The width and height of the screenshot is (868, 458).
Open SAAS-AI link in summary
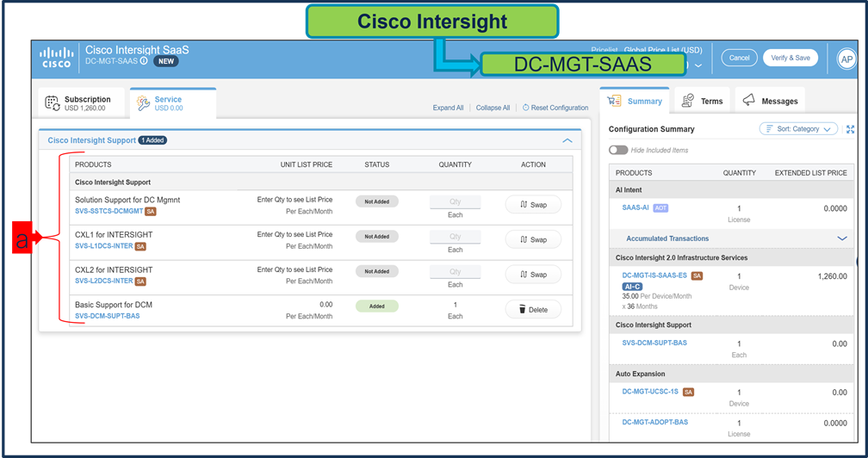635,208
